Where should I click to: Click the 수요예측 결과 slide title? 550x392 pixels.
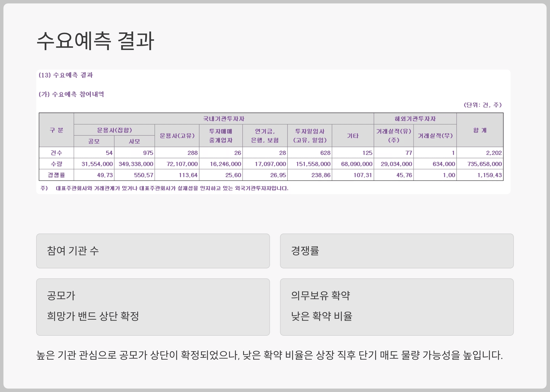pos(95,41)
